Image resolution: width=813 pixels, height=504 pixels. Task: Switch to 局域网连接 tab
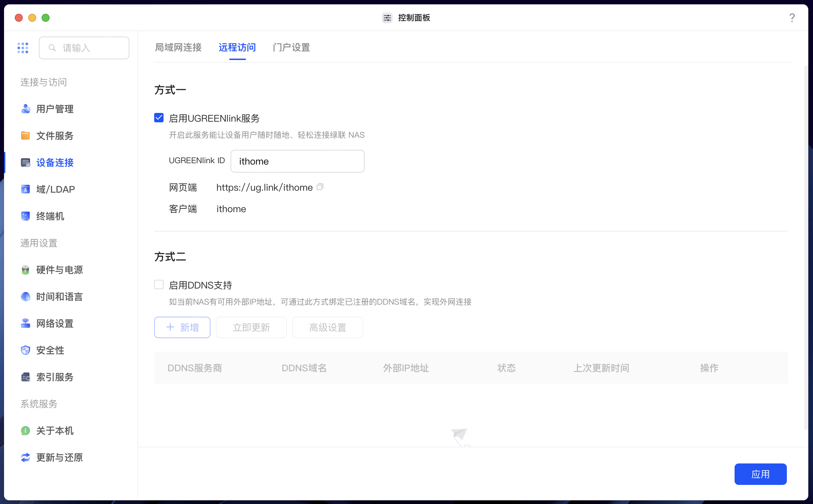click(x=178, y=48)
